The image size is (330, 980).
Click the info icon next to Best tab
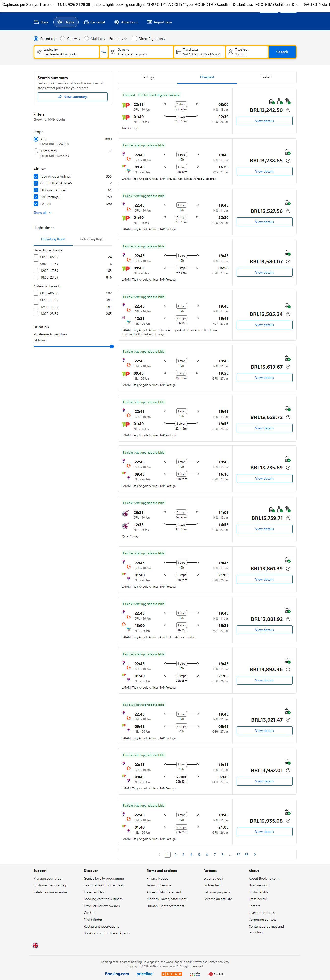pos(152,78)
